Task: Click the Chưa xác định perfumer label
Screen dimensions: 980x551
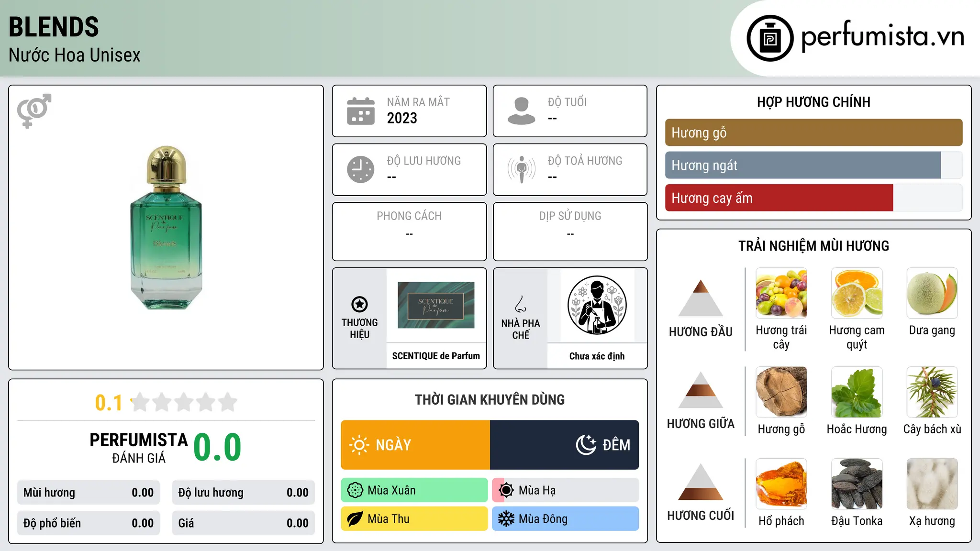Action: click(597, 356)
